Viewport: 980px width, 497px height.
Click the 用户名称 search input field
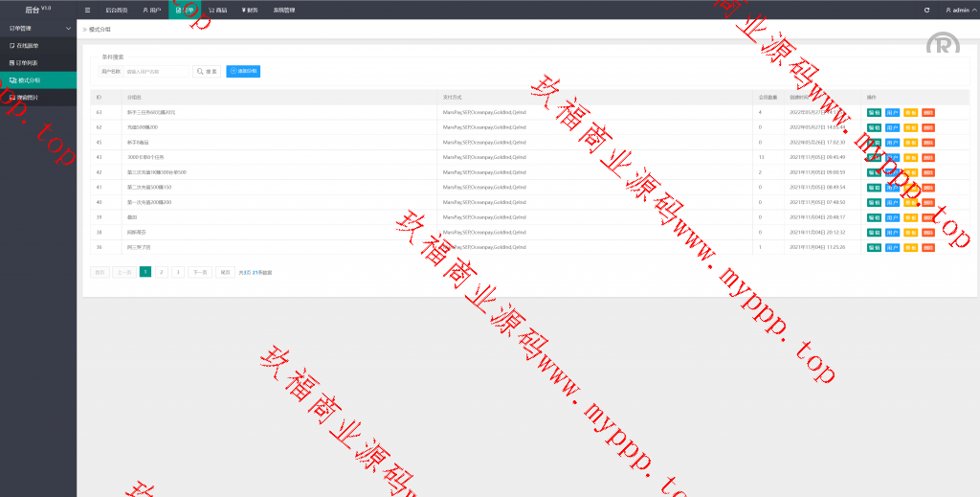[156, 72]
